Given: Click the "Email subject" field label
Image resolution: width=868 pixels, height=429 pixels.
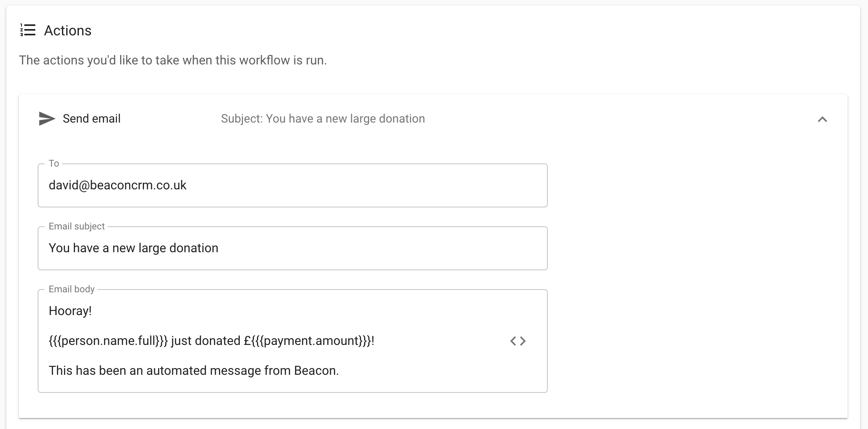Looking at the screenshot, I should [x=77, y=226].
